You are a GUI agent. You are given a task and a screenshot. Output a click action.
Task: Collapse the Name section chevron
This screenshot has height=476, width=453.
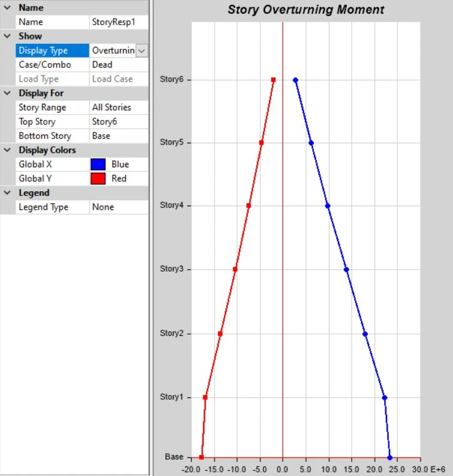(x=7, y=8)
